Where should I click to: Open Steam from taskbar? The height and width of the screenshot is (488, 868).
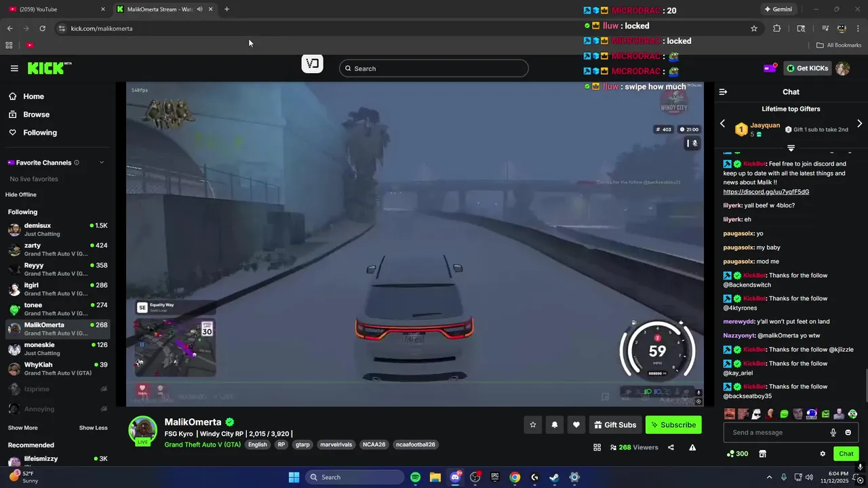click(554, 477)
